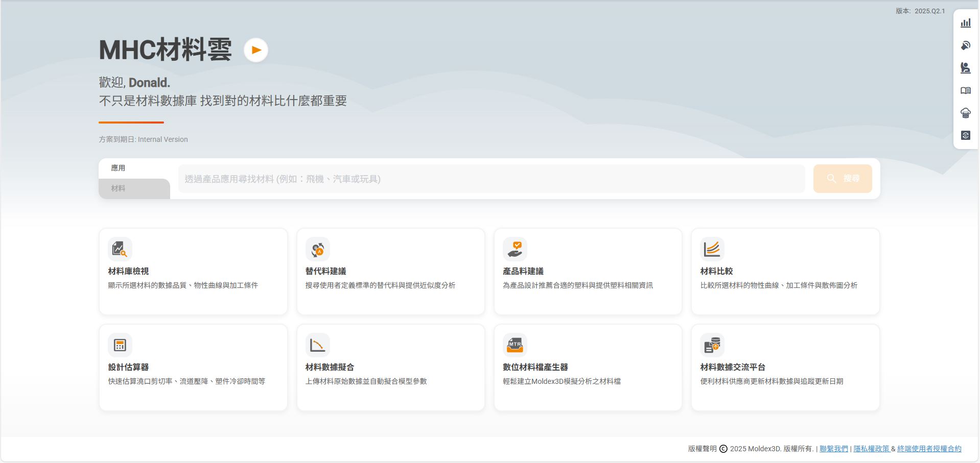Click the 材料數據擬合 curve icon

click(318, 345)
